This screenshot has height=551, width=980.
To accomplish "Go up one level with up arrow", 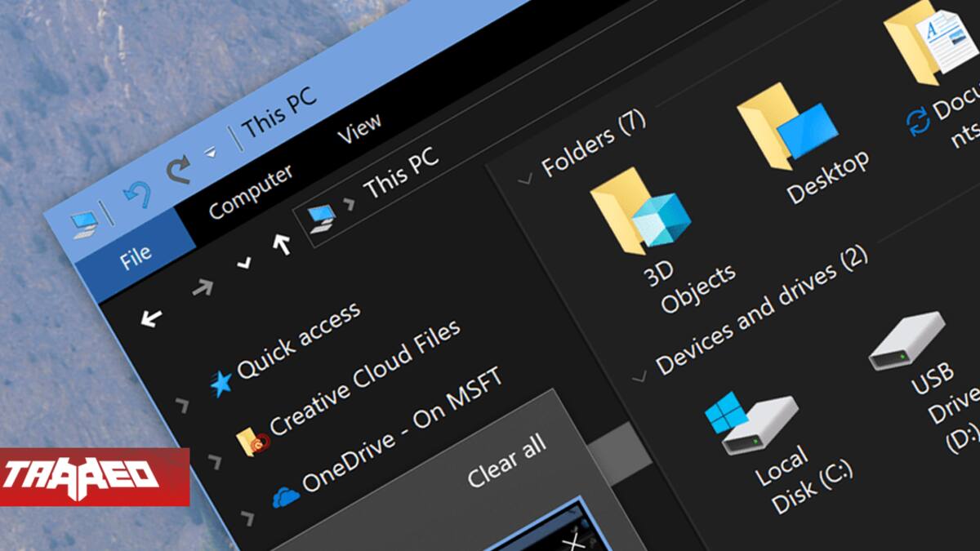I will pos(282,242).
